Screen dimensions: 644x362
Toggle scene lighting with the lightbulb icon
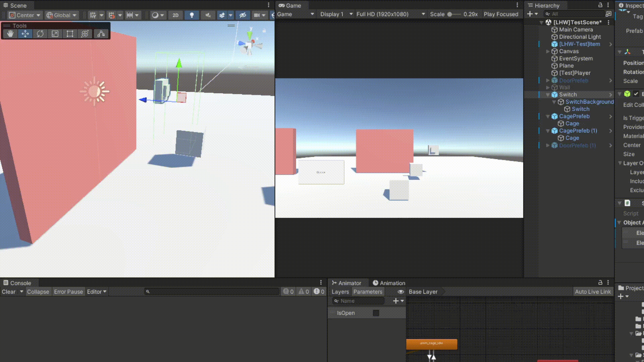192,15
